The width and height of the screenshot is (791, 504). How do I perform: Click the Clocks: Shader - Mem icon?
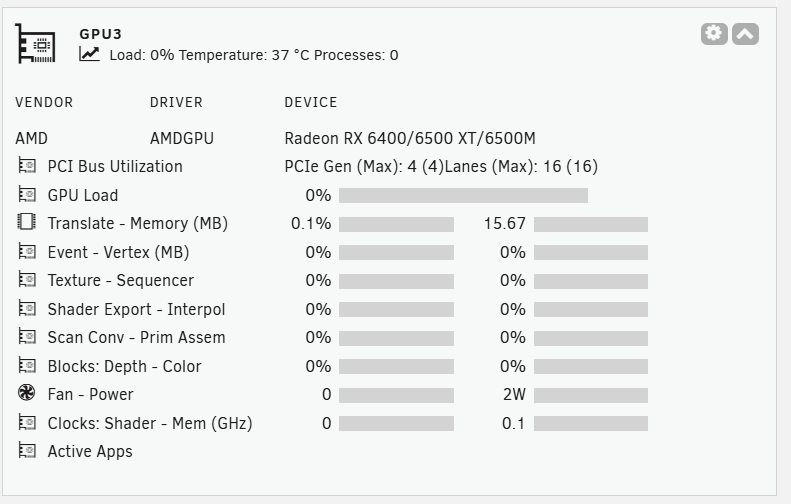(27, 422)
